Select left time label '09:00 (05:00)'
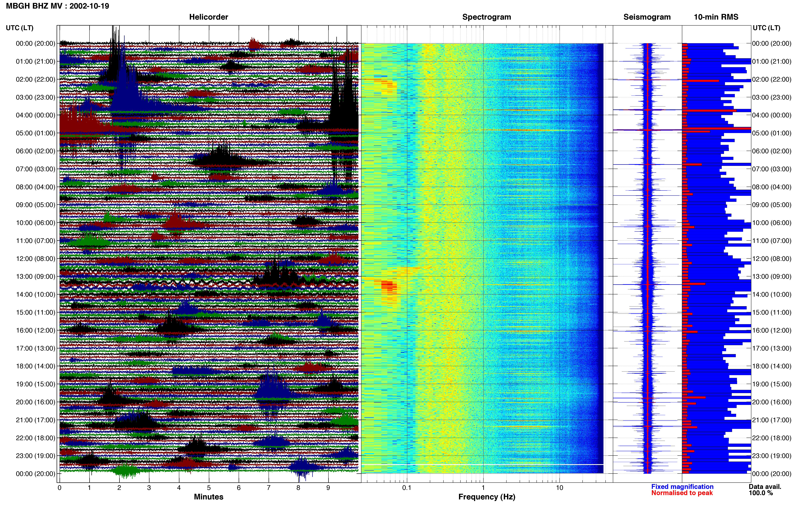812x508 pixels. point(36,205)
